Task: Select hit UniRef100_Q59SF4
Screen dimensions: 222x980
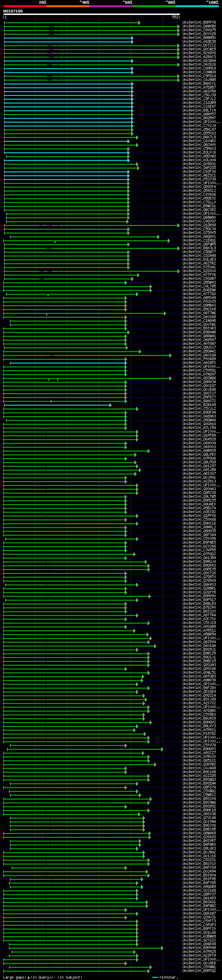Action: (199, 187)
